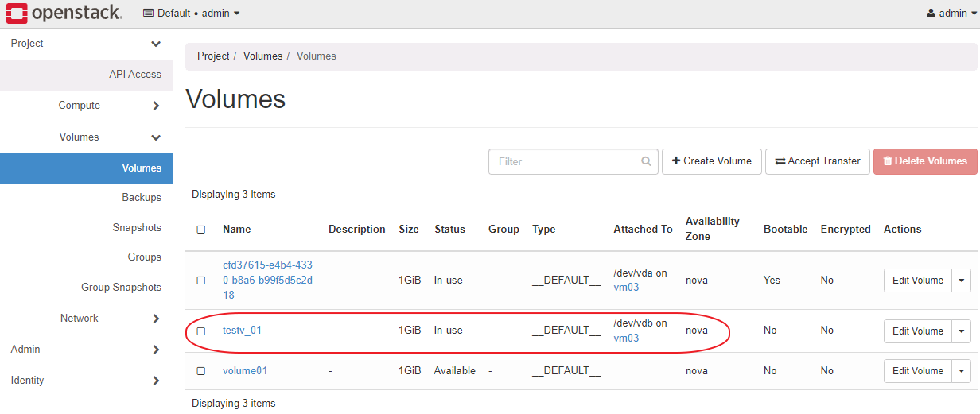980x414 pixels.
Task: Open Snapshots in the sidebar
Action: [137, 228]
